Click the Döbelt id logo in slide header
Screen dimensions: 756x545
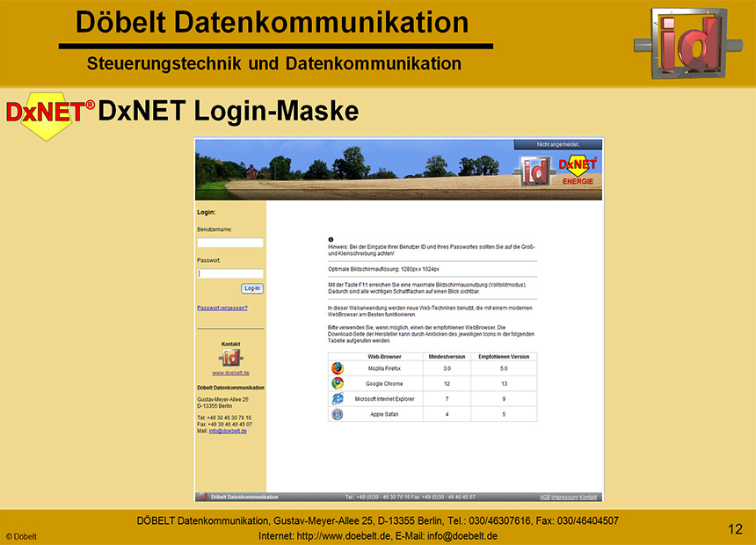(688, 43)
